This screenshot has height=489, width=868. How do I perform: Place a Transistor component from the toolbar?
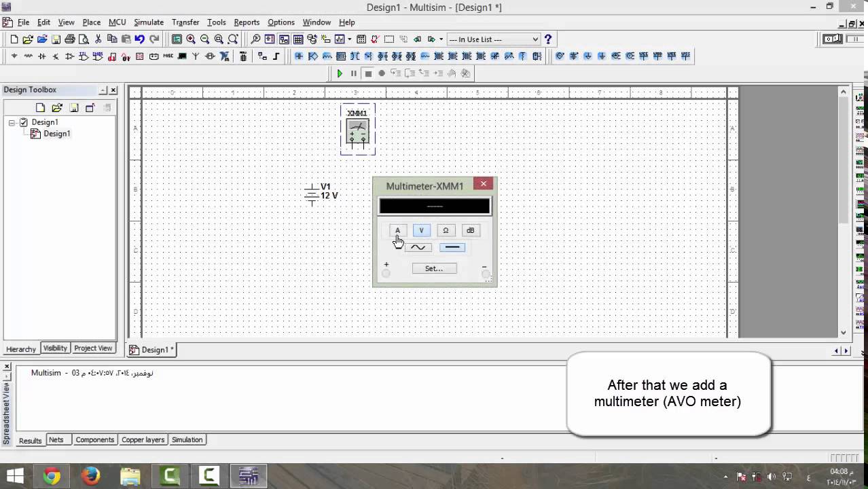56,56
